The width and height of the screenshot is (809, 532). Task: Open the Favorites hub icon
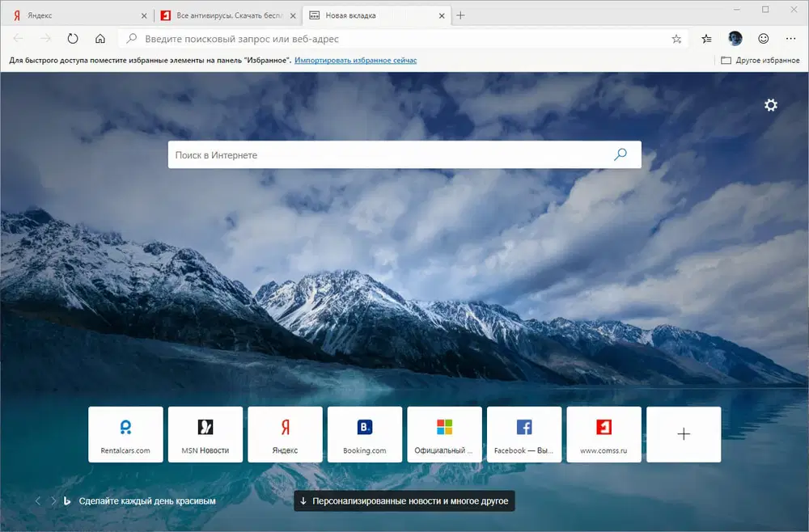point(705,38)
